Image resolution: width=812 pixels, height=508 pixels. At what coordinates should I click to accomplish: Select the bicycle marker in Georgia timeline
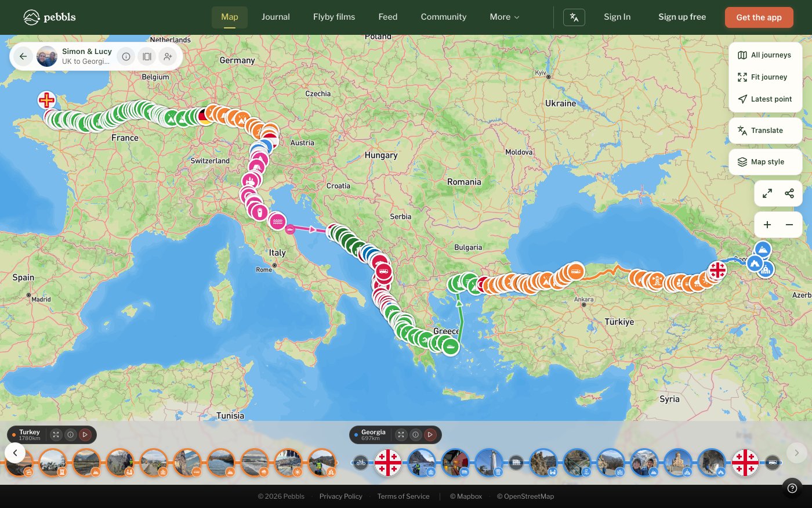[361, 463]
